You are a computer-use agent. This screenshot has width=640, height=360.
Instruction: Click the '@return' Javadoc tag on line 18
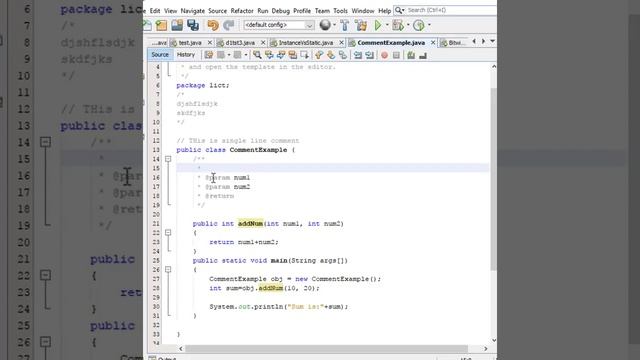click(219, 196)
